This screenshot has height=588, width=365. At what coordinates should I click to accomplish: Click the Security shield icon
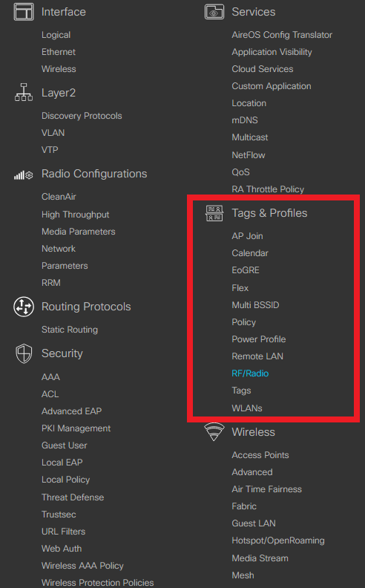coord(24,353)
